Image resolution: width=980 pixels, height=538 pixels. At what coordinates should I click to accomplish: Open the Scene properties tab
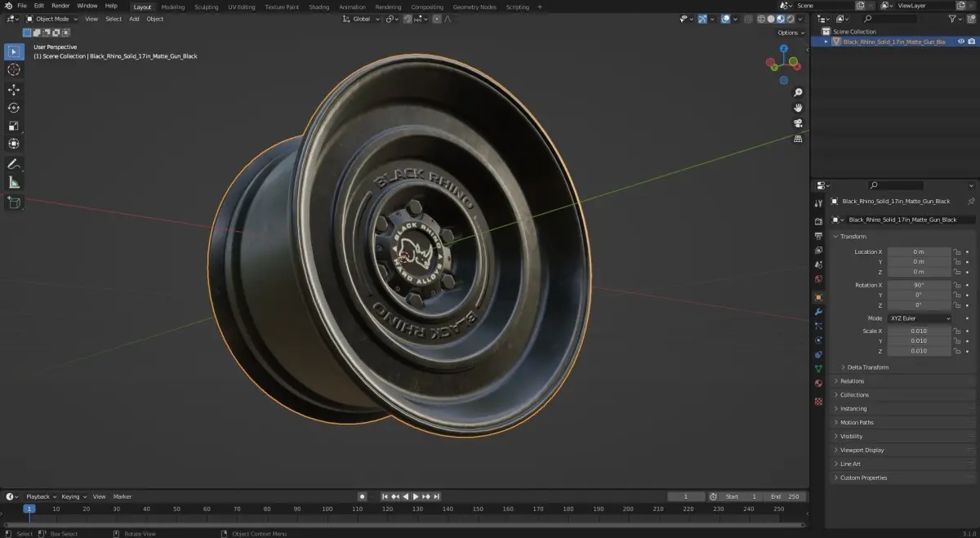818,265
